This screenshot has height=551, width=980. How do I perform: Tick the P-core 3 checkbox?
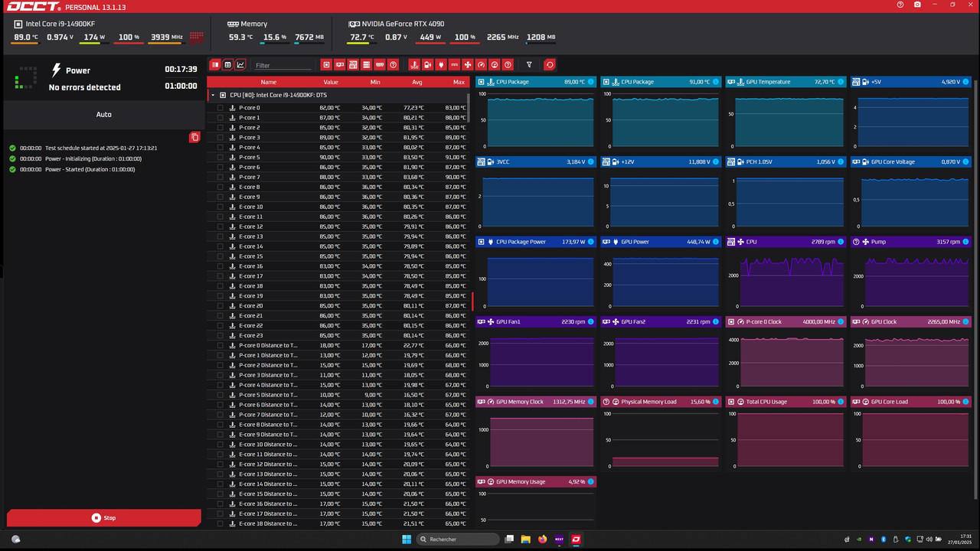click(220, 138)
